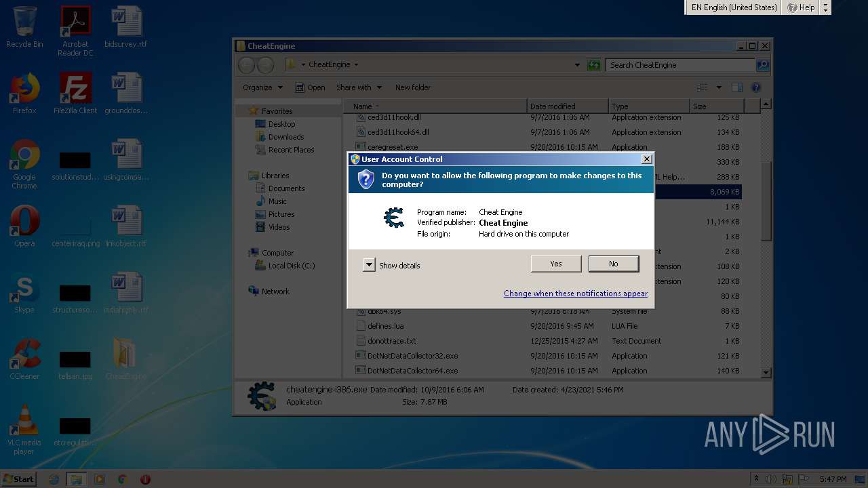Click New folder in Explorer toolbar
This screenshot has height=488, width=868.
[x=413, y=87]
